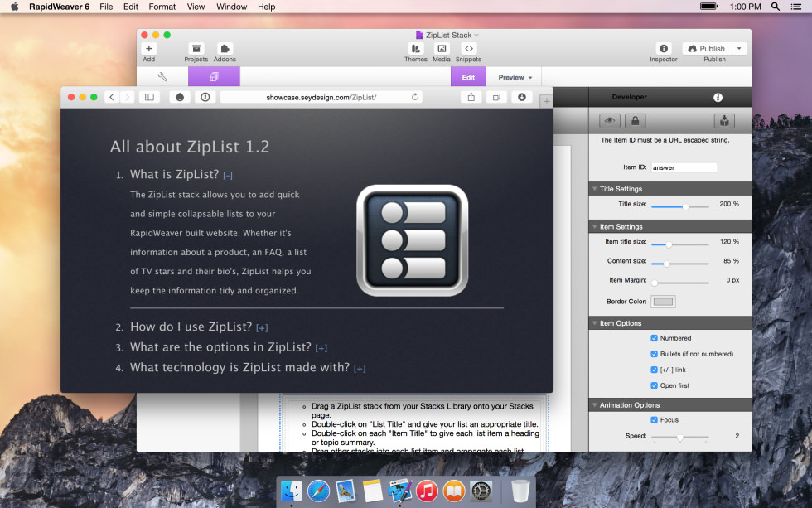This screenshot has height=508, width=812.
Task: Open the Edit menu in the menu bar
Action: (x=131, y=7)
